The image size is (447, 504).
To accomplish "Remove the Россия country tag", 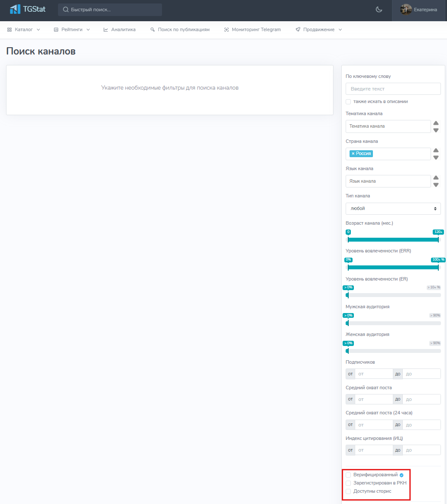I will pos(353,154).
